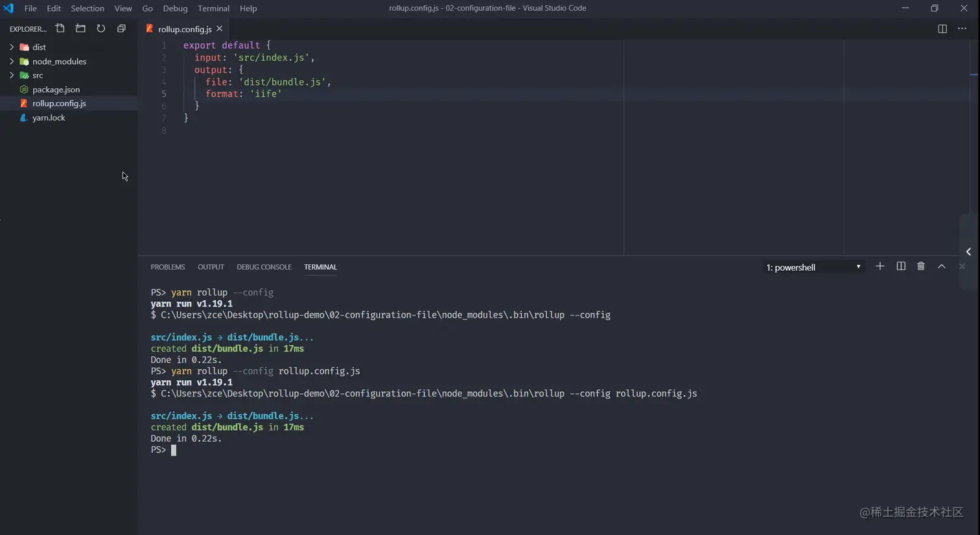Open the View menu

click(x=123, y=8)
